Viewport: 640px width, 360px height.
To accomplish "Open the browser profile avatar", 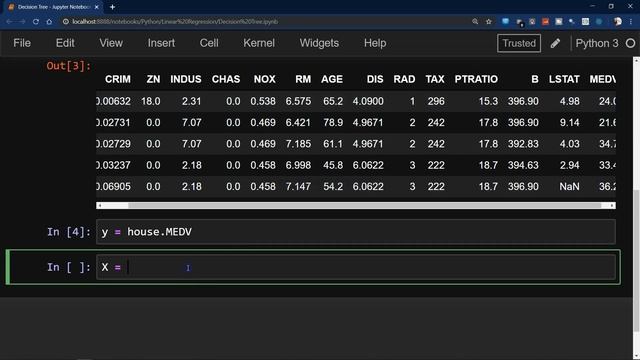I will point(618,22).
